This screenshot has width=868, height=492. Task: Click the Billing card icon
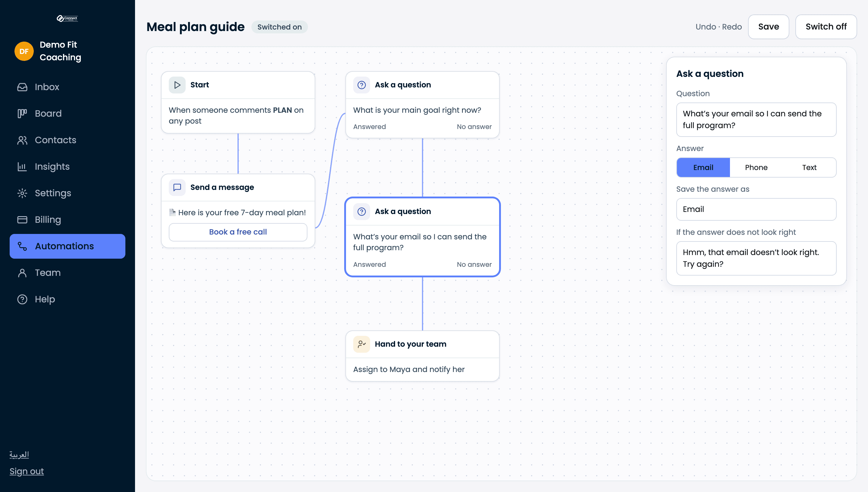coord(22,220)
